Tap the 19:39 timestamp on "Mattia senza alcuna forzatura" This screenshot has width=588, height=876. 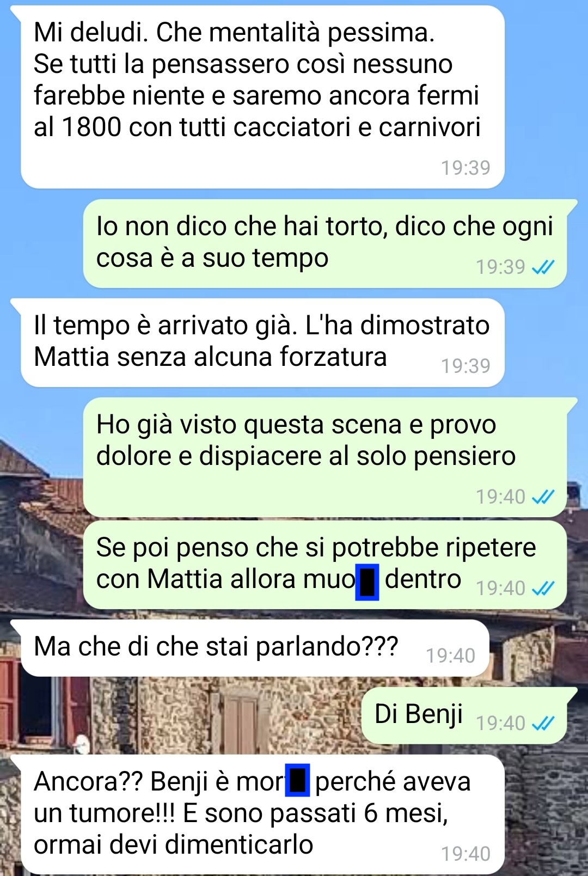pos(465,366)
